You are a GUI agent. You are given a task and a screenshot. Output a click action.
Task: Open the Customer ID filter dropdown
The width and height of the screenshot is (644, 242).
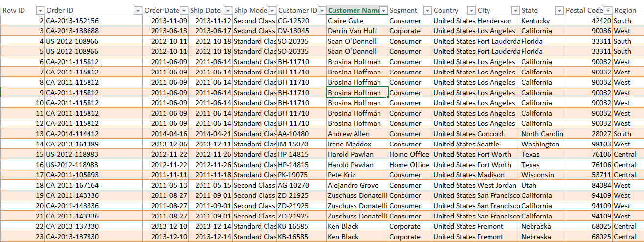[x=322, y=10]
